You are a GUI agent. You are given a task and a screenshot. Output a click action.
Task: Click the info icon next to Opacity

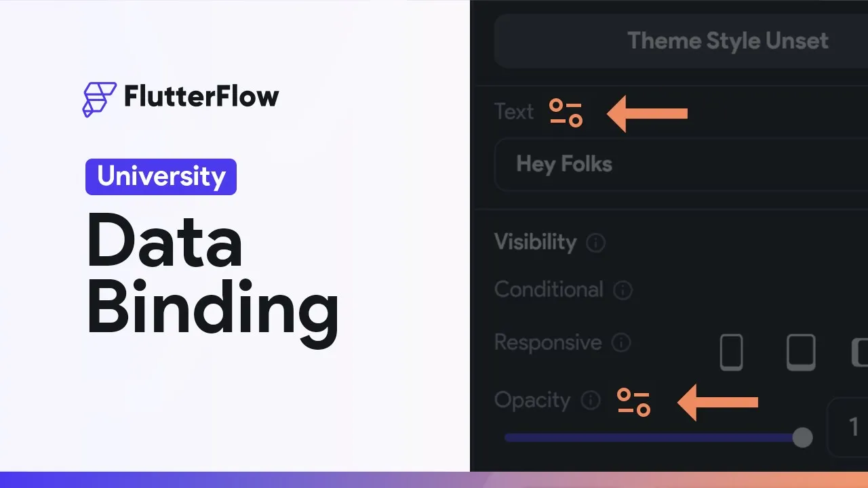[x=591, y=400]
